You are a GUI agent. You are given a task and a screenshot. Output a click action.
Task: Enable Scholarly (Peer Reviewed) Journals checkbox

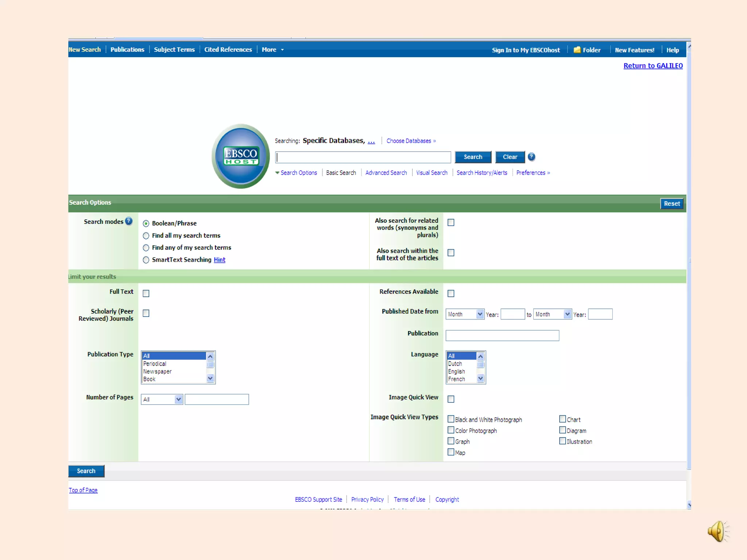(x=146, y=313)
